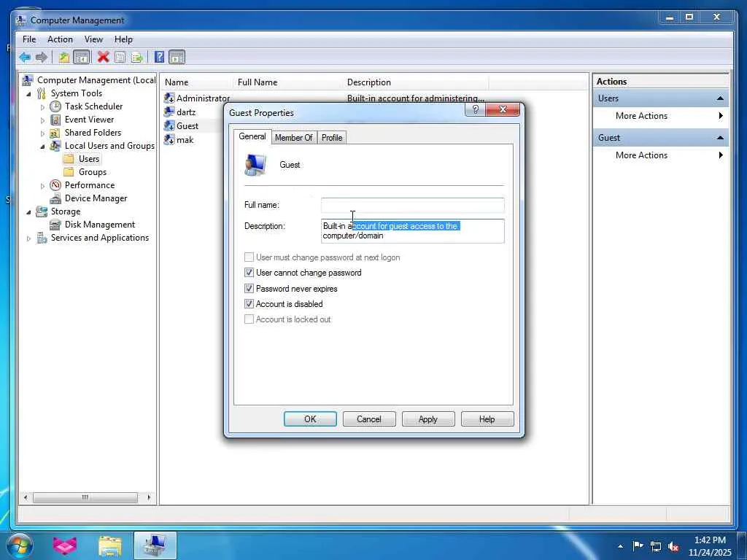
Task: Toggle Show/Hide Action Pane toolbar icon
Action: click(x=177, y=58)
